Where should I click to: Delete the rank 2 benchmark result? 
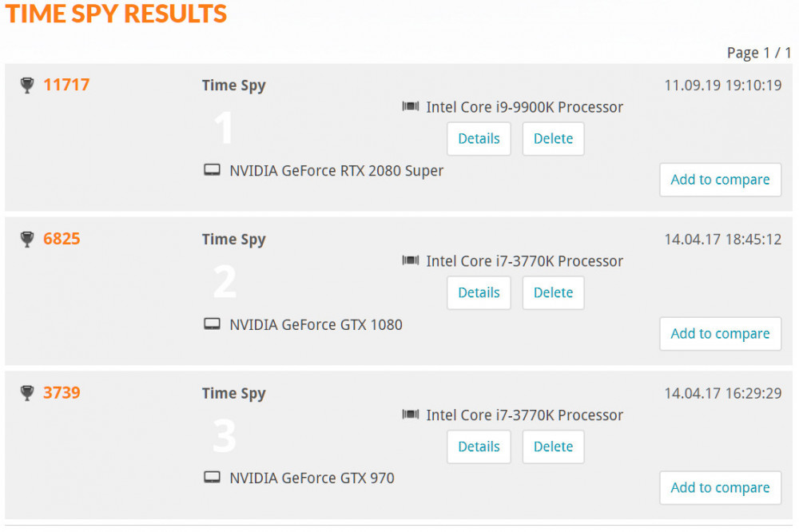click(x=553, y=292)
